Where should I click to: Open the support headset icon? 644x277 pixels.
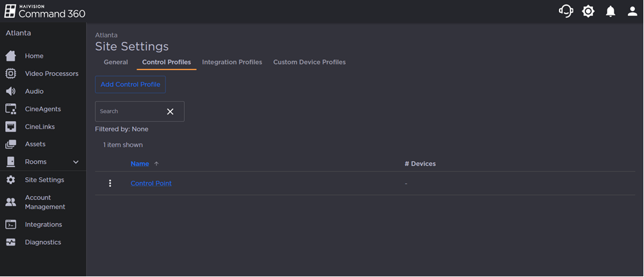(566, 11)
